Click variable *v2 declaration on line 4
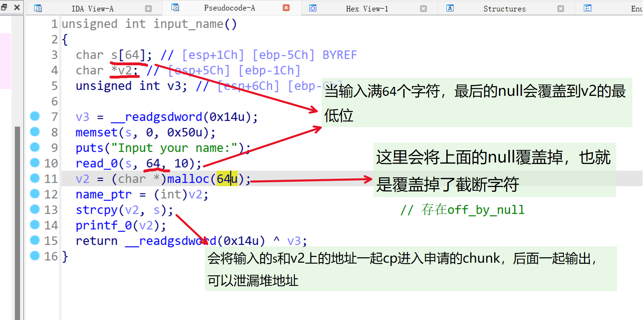Viewport: 644px width, 320px height. 121,71
